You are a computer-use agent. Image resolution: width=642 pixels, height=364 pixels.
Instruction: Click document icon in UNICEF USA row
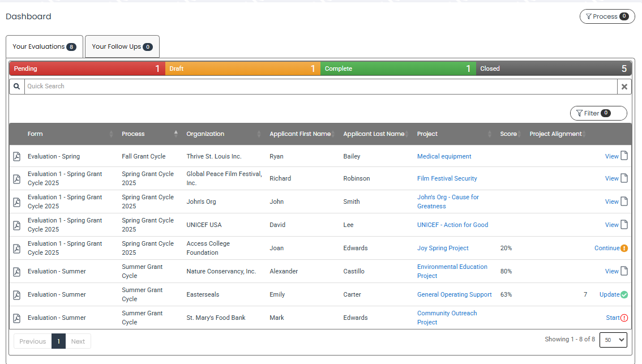(624, 224)
